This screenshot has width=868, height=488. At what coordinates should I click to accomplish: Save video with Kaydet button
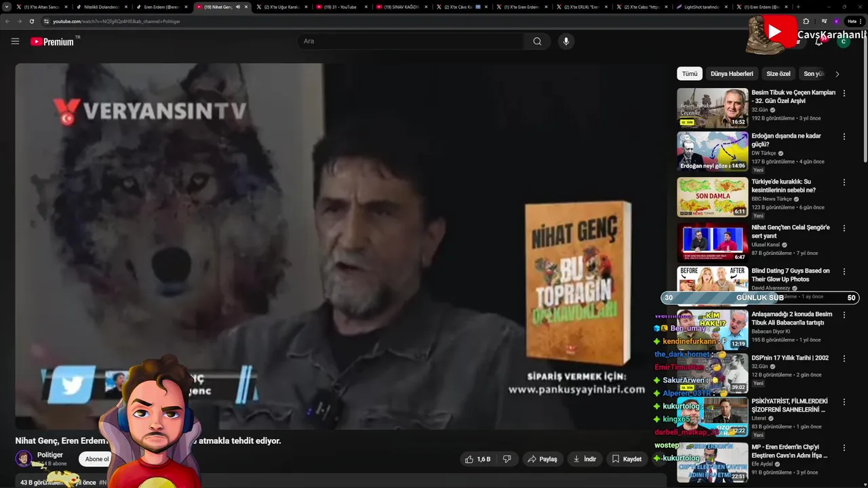tap(627, 459)
